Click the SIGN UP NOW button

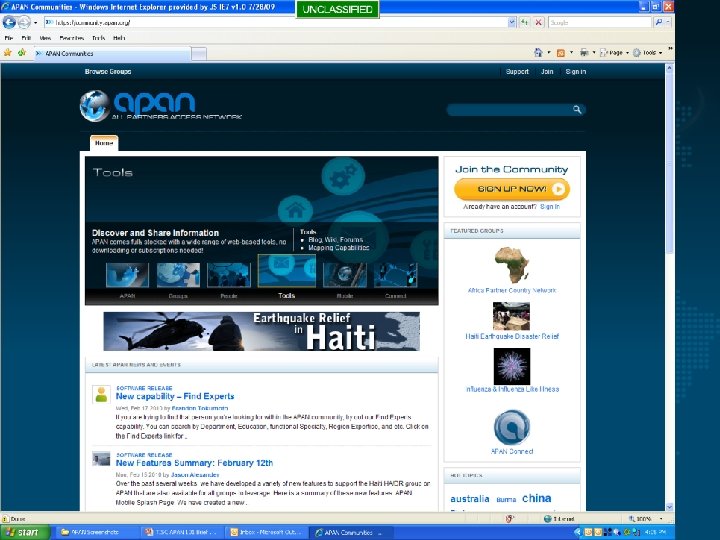(x=512, y=189)
